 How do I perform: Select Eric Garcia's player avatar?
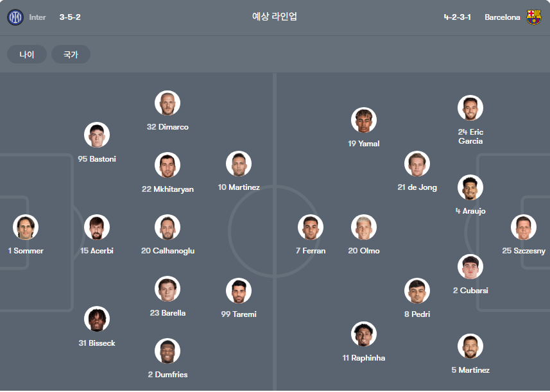coord(470,108)
